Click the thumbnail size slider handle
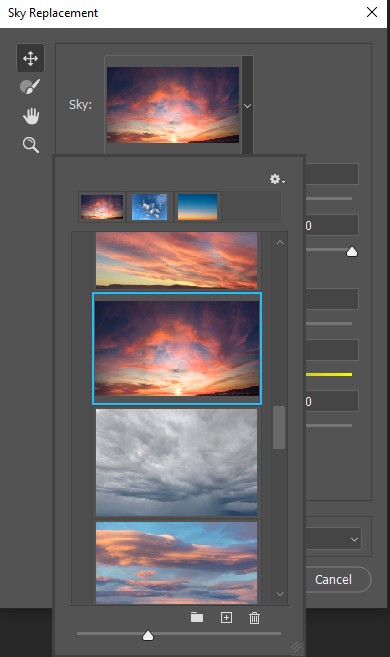Screen dimensions: 390x657 [x=148, y=636]
